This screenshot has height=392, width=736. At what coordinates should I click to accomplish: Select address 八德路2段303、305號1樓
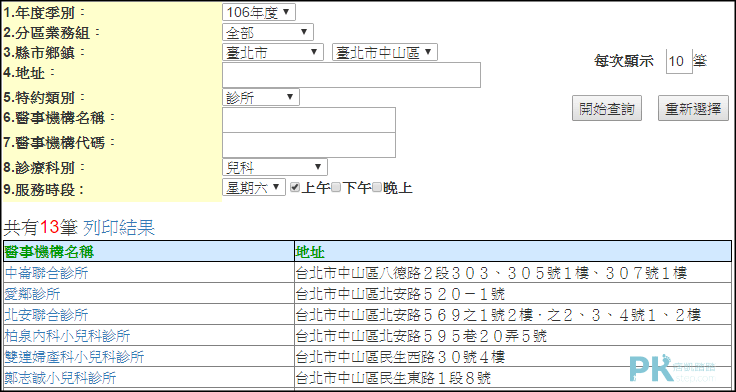491,272
